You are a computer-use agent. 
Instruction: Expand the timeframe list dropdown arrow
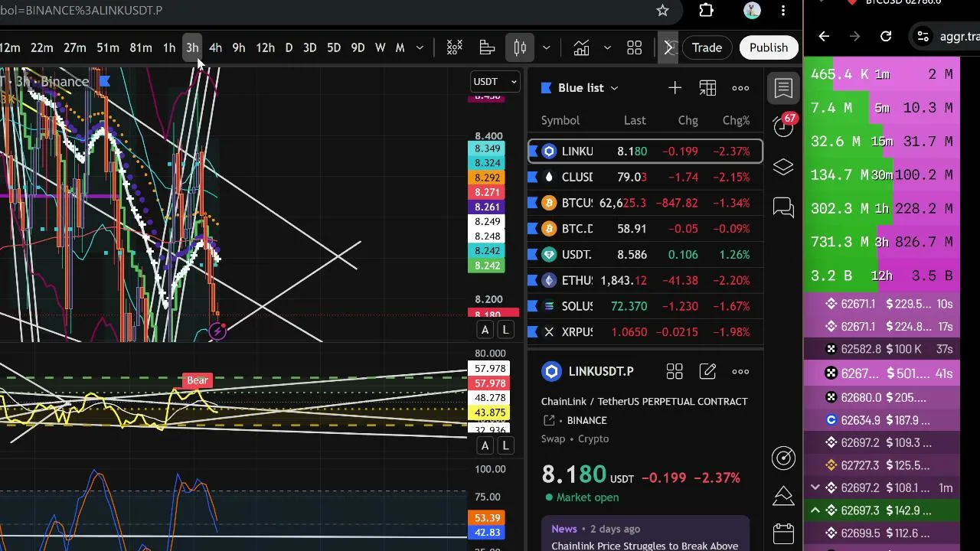click(x=420, y=48)
